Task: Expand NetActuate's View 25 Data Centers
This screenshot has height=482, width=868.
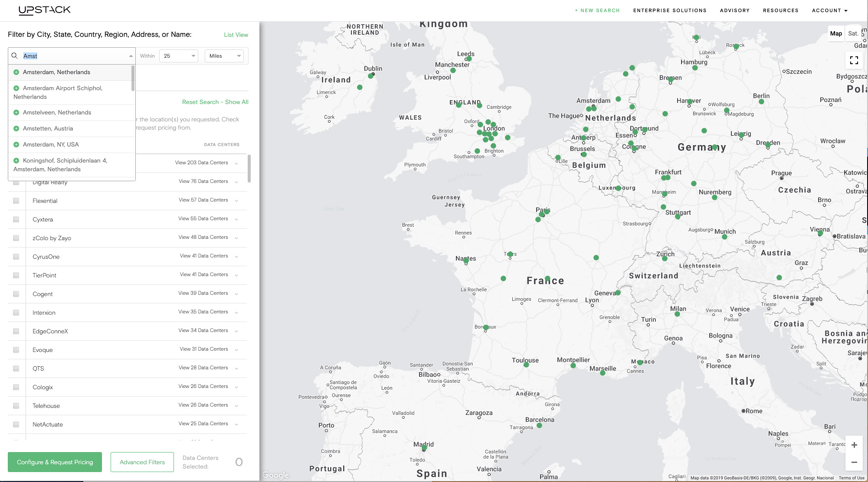Action: (x=208, y=424)
